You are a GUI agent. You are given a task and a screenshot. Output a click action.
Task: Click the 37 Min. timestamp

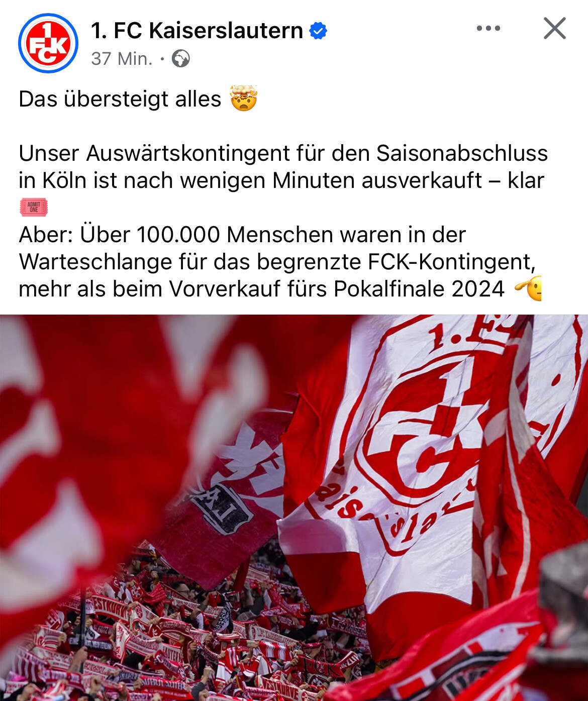122,59
